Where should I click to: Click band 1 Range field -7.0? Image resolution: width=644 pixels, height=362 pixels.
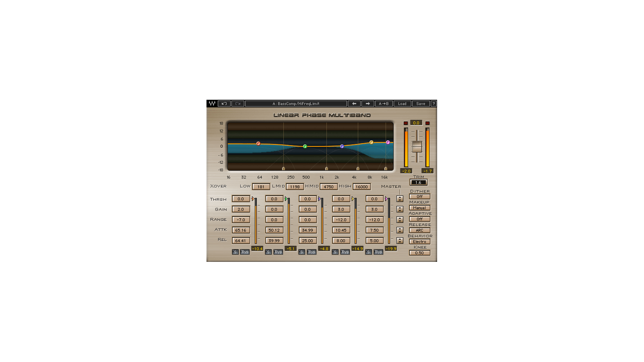click(241, 220)
